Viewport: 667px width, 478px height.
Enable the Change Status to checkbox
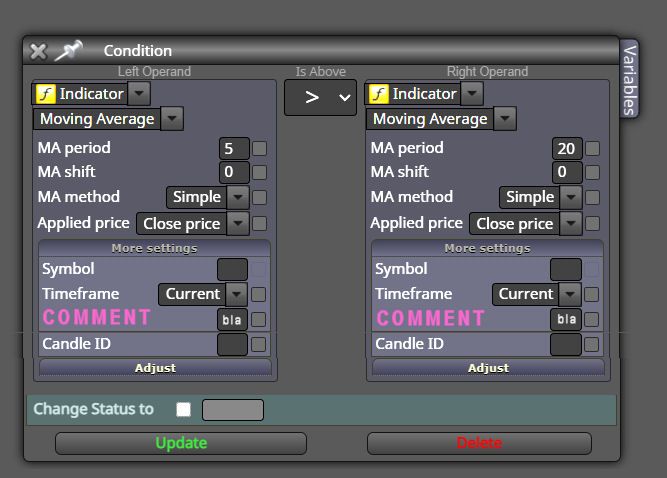[184, 410]
